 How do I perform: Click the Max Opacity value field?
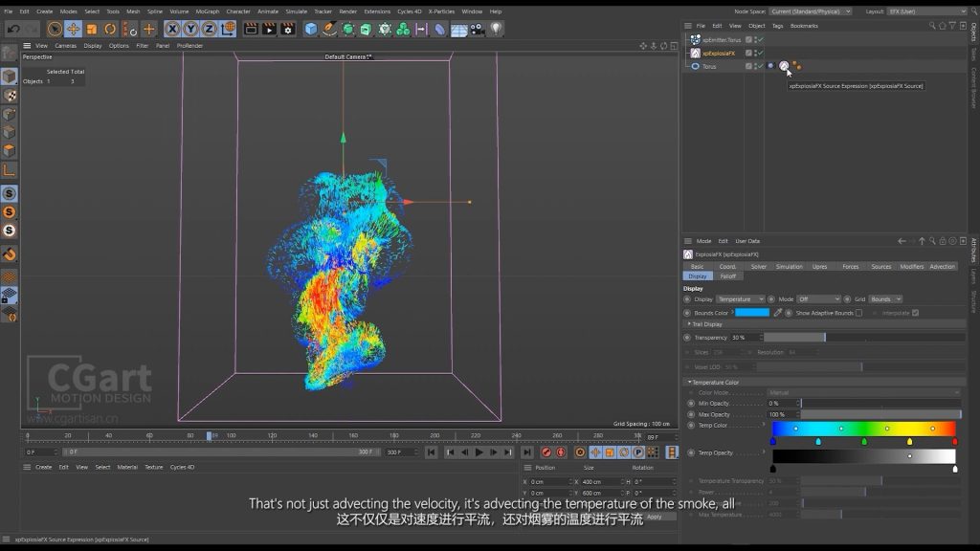coord(782,414)
